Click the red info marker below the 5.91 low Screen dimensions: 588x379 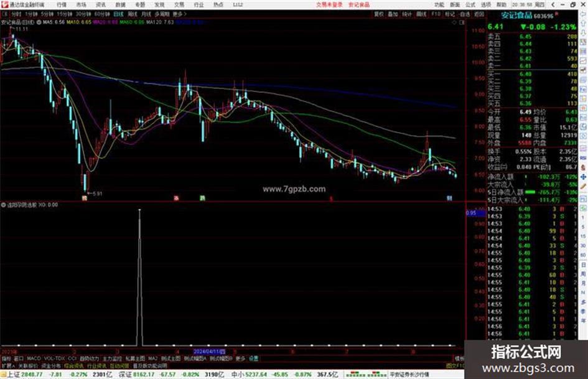tap(85, 198)
